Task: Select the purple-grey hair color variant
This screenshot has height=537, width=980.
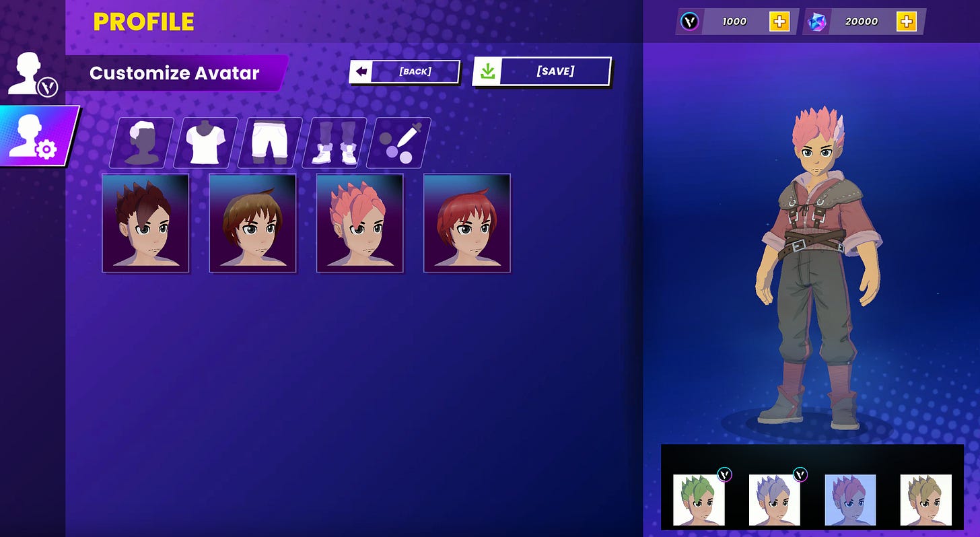Action: pyautogui.click(x=775, y=500)
